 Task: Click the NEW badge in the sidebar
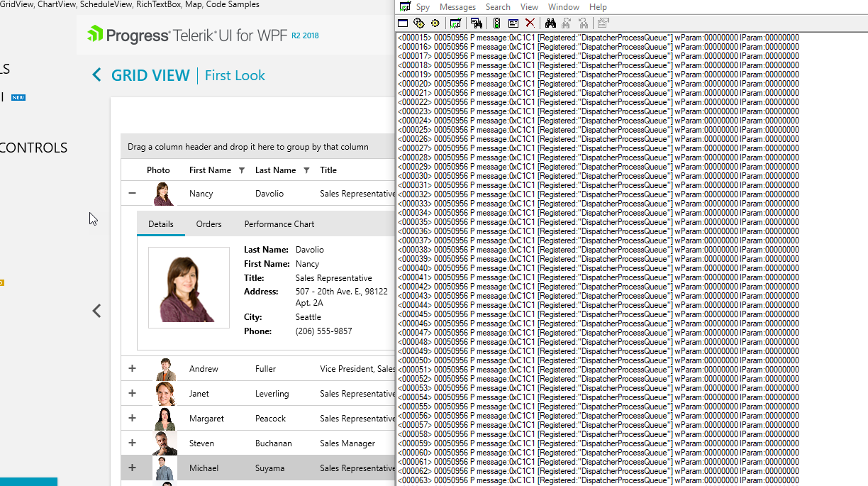18,98
